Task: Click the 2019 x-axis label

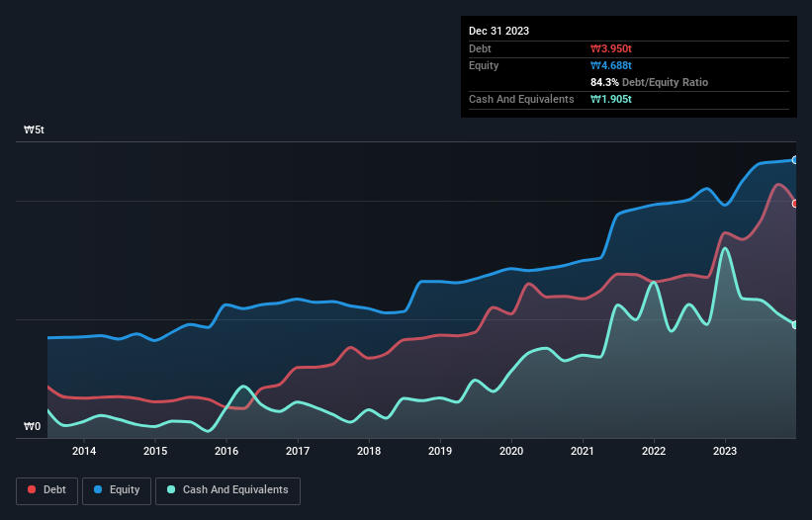Action: click(x=440, y=451)
